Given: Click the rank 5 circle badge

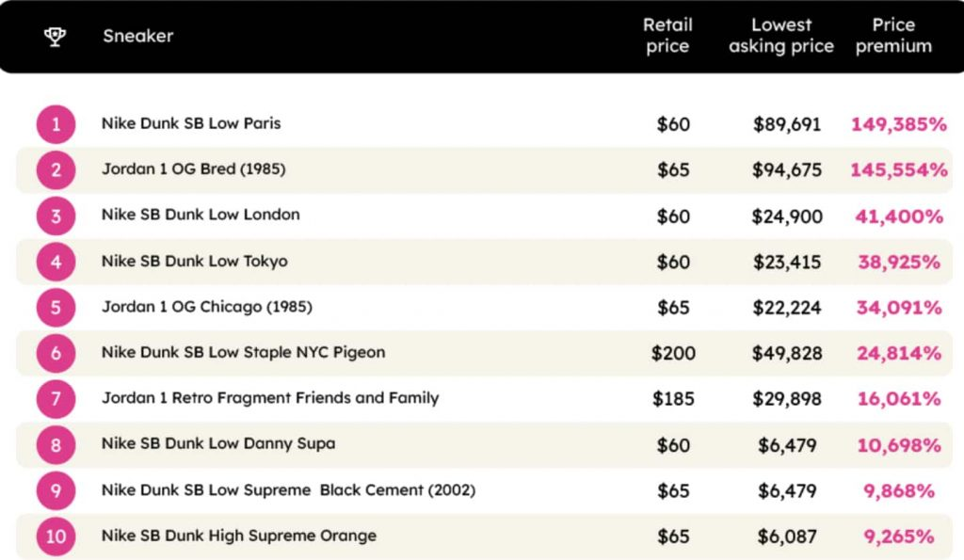Looking at the screenshot, I should point(56,308).
